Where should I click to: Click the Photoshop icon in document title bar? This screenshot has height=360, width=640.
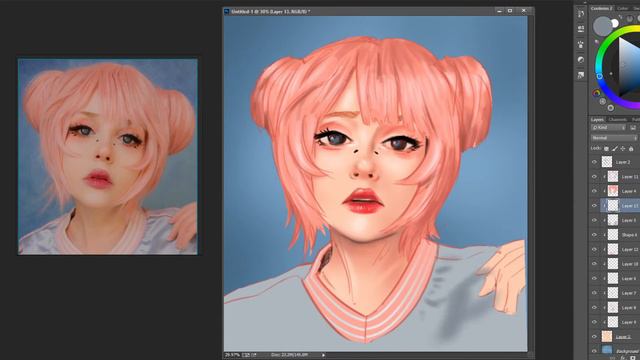227,11
